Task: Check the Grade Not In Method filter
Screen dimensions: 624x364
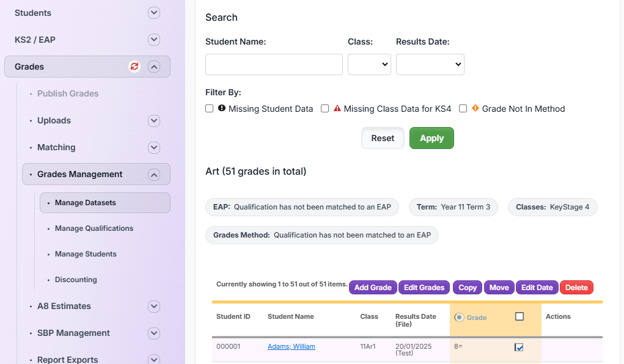Action: 463,109
